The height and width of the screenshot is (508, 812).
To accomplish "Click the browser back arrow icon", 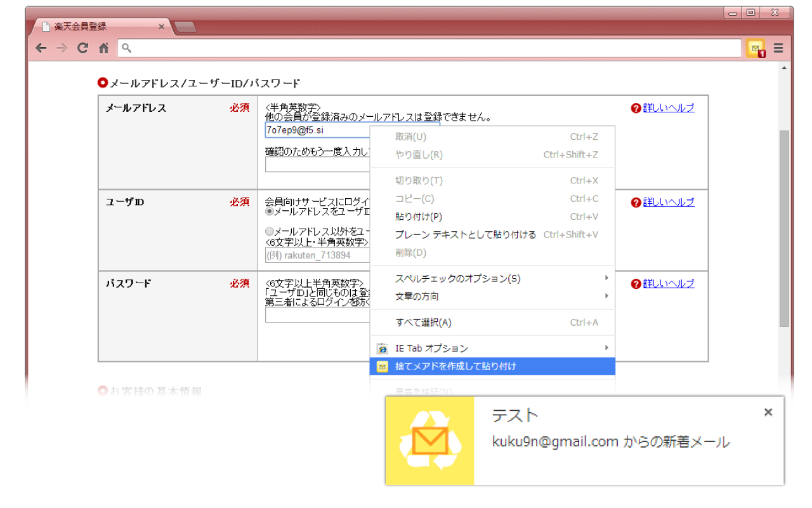I will pyautogui.click(x=41, y=48).
